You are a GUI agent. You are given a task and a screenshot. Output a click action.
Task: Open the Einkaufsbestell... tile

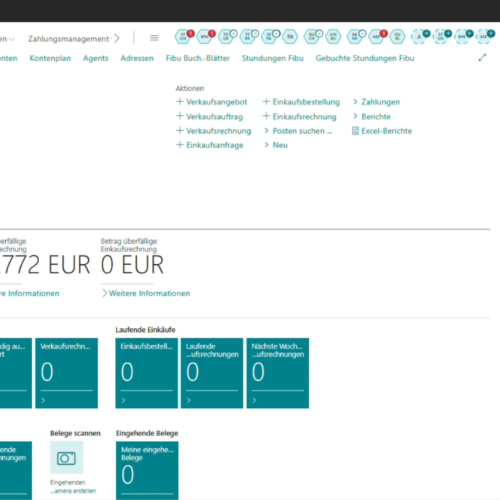(x=147, y=373)
